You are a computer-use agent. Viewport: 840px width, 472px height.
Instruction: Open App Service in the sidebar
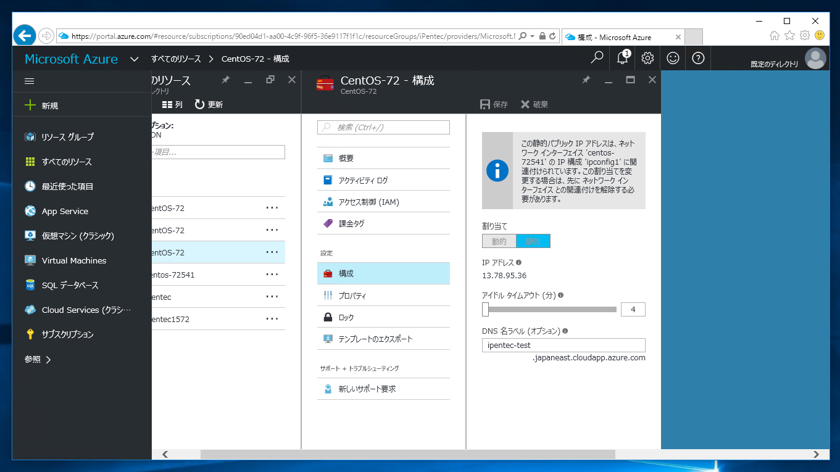click(x=65, y=211)
